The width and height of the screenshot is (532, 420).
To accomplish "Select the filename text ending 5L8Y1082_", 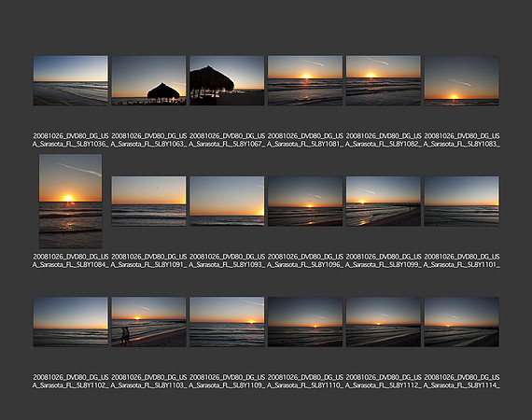I will [x=384, y=140].
